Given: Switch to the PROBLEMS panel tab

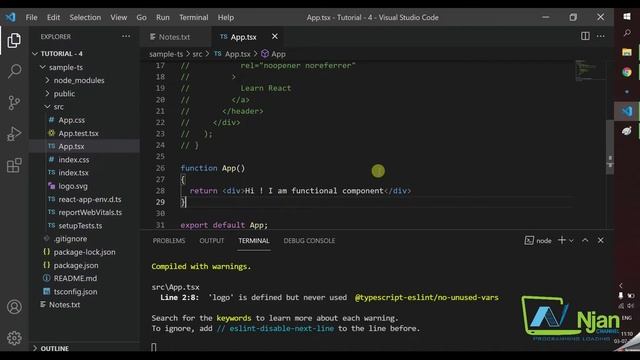Looking at the screenshot, I should (x=169, y=241).
